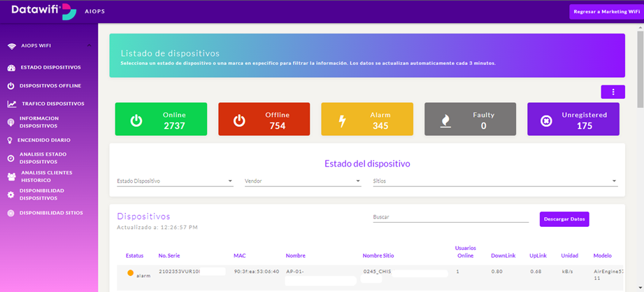Open Disponibilidad Sitios menu item

pyautogui.click(x=51, y=213)
